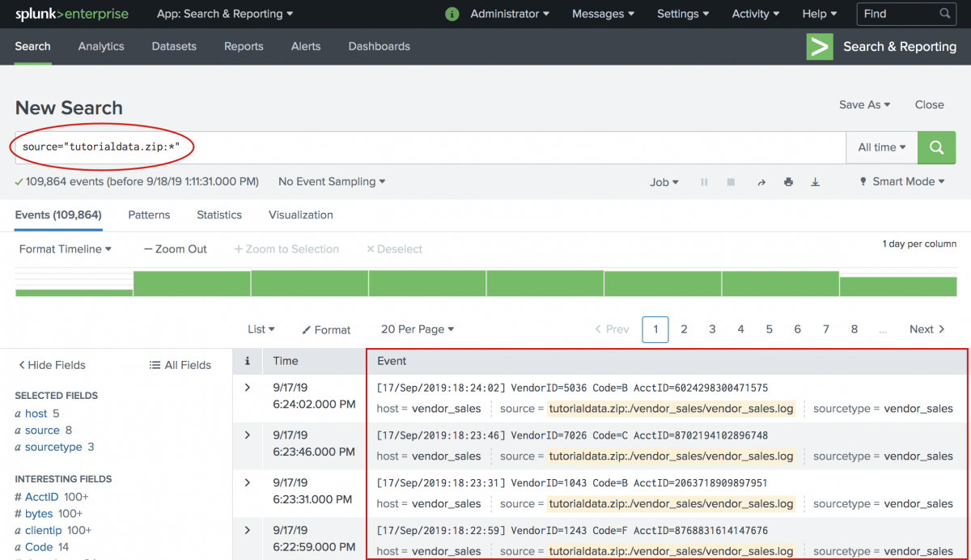Image resolution: width=971 pixels, height=560 pixels.
Task: Collapse the sidebar with Hide Fields
Action: (x=51, y=365)
